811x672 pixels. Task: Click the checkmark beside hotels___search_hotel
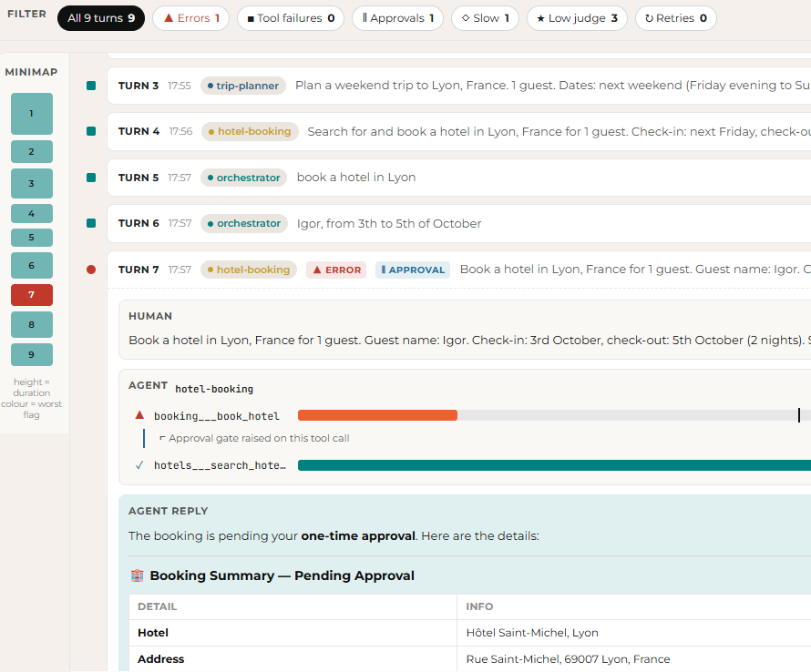[139, 465]
